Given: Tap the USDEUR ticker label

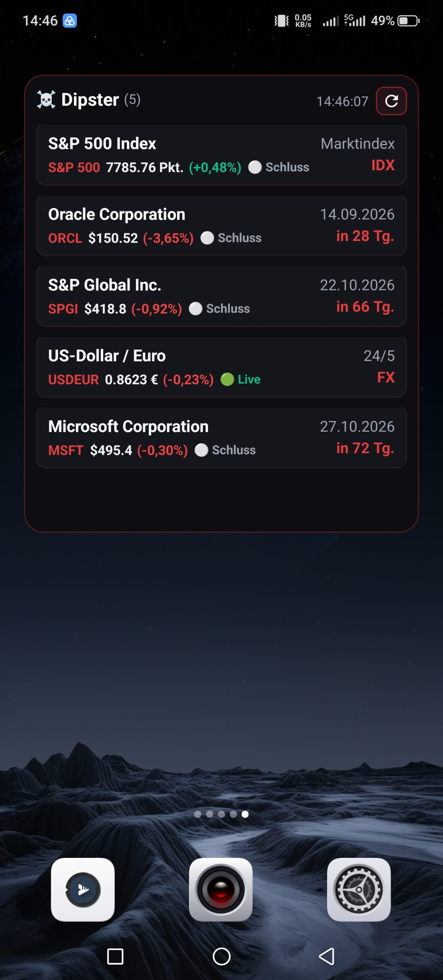Looking at the screenshot, I should (73, 380).
